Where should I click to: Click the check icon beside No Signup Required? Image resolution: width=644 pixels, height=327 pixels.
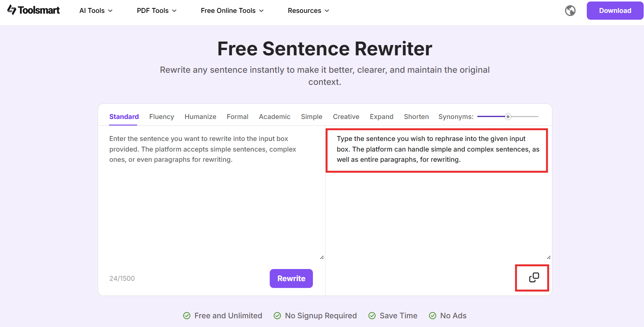pyautogui.click(x=277, y=316)
